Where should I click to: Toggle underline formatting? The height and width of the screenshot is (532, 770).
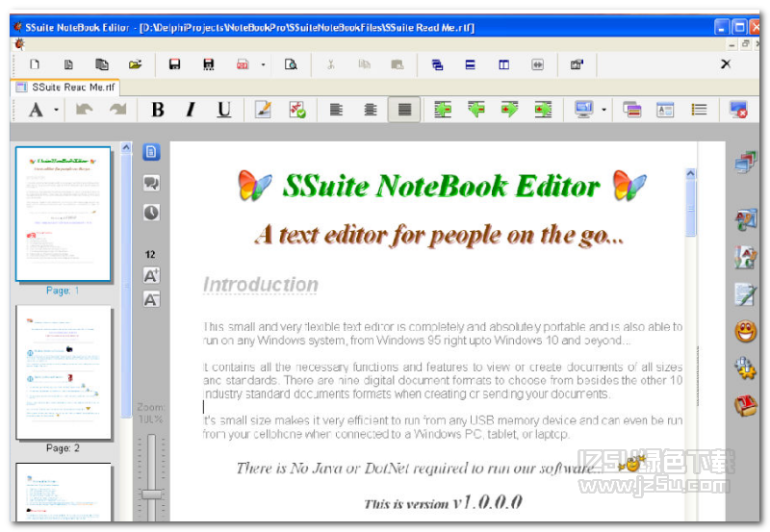[224, 110]
